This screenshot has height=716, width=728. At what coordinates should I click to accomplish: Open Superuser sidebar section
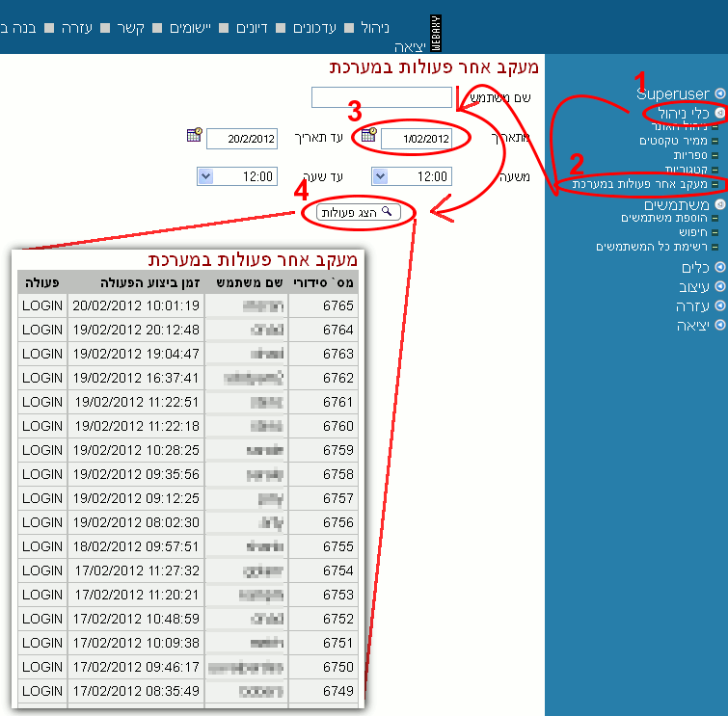click(x=673, y=93)
